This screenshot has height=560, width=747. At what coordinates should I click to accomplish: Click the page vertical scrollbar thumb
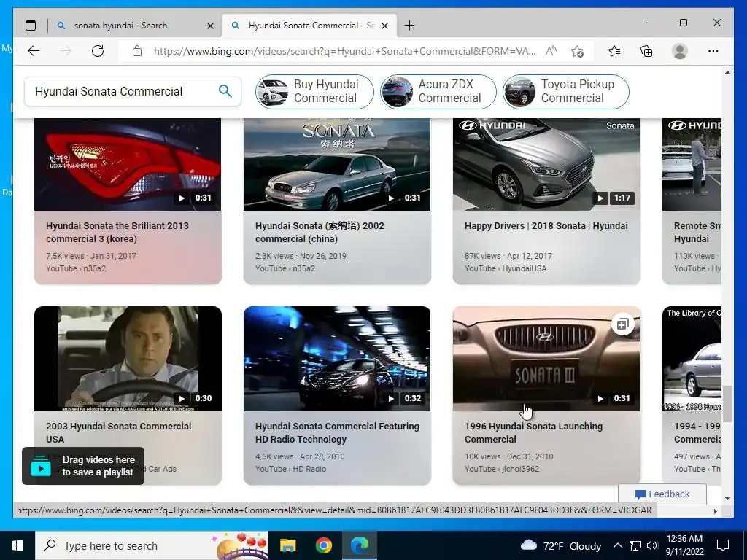pos(727,404)
